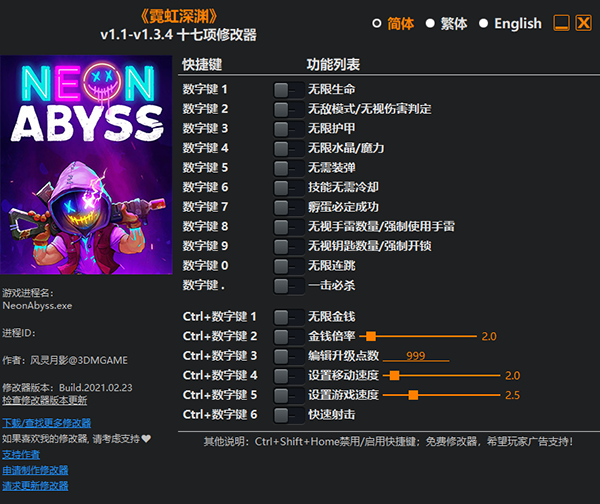Click the 编辑升级点数 value field 999
The width and height of the screenshot is (600, 504).
[416, 356]
